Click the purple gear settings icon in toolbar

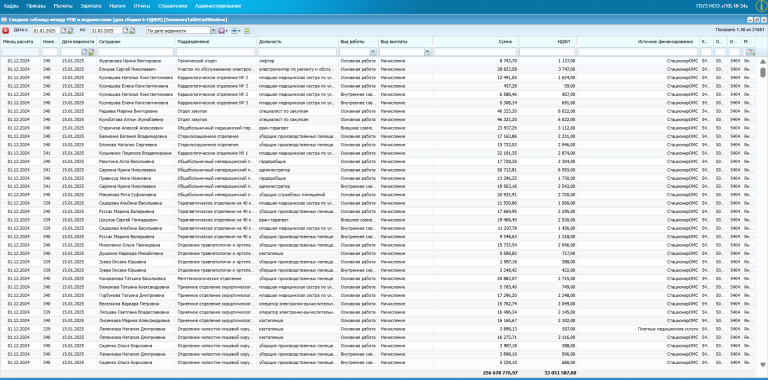221,30
